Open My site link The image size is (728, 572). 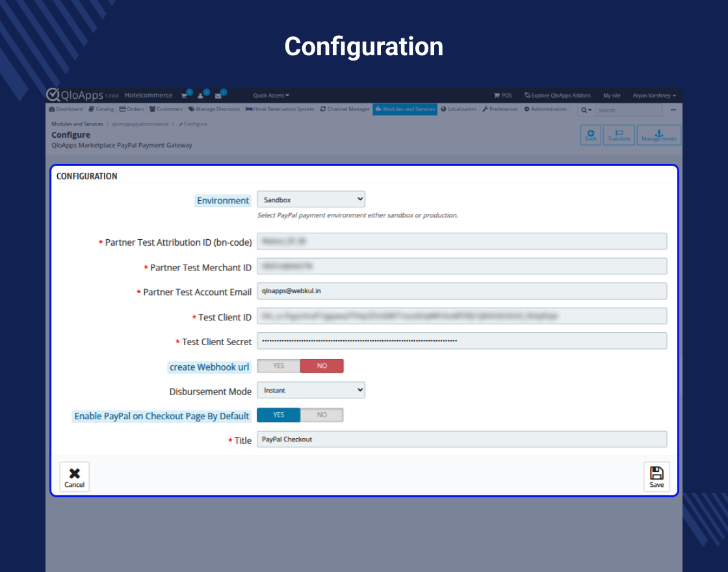(612, 96)
